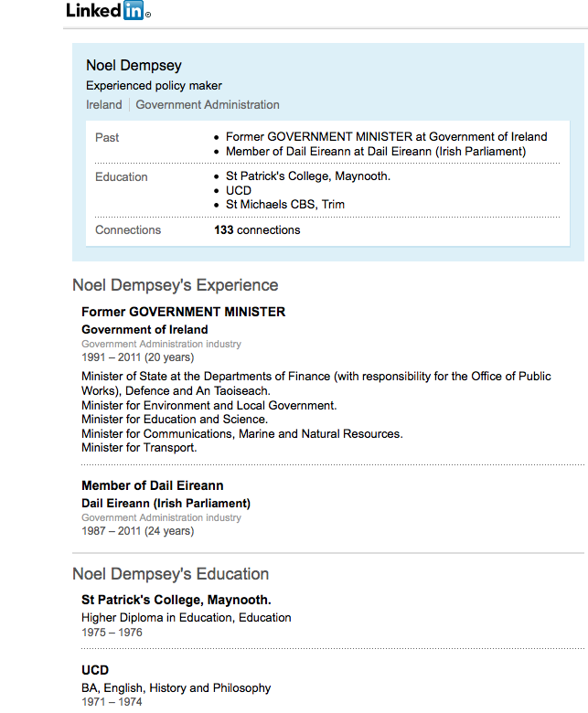Click the '133 connections' count

pyautogui.click(x=257, y=230)
